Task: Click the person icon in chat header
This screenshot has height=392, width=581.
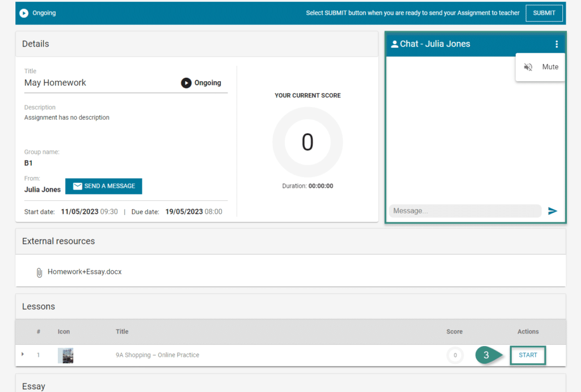Action: coord(394,44)
